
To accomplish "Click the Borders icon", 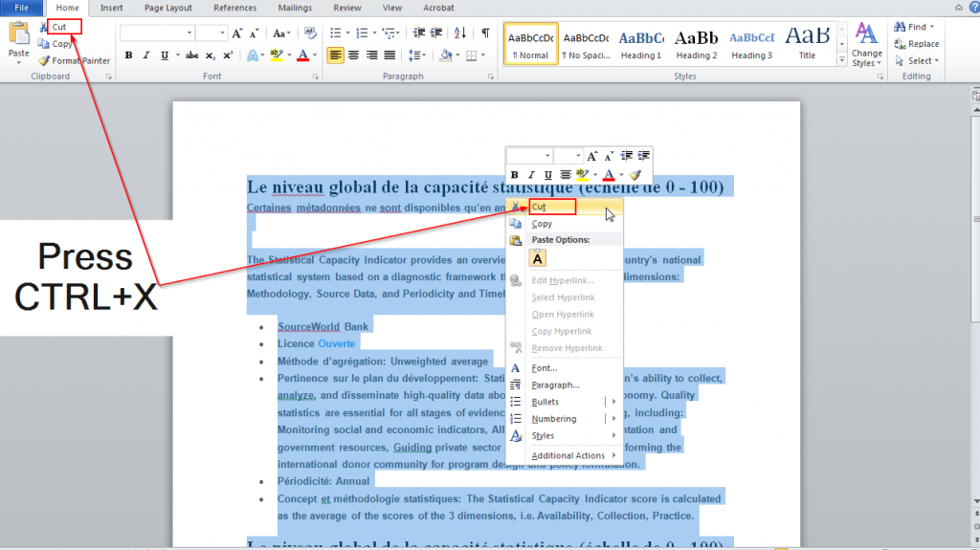I will click(x=472, y=55).
